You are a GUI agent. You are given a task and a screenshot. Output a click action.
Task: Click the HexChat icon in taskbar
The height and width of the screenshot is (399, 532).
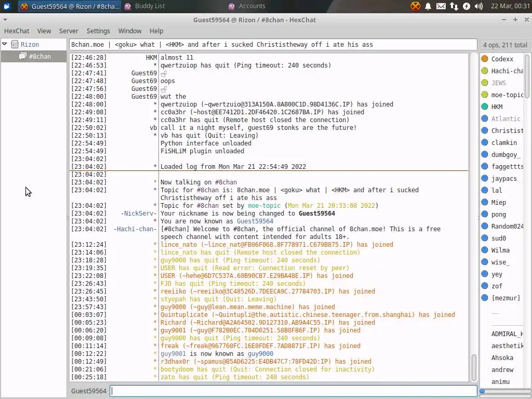coord(24,6)
